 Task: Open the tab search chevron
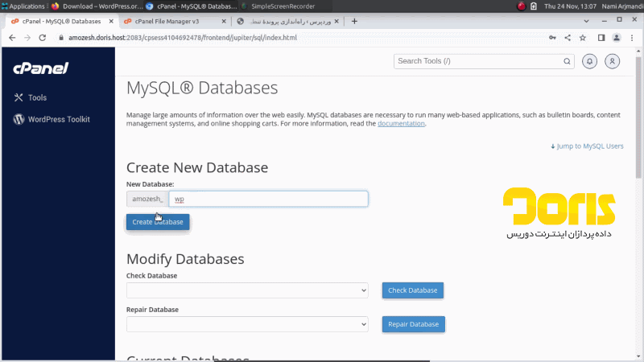coord(587,22)
